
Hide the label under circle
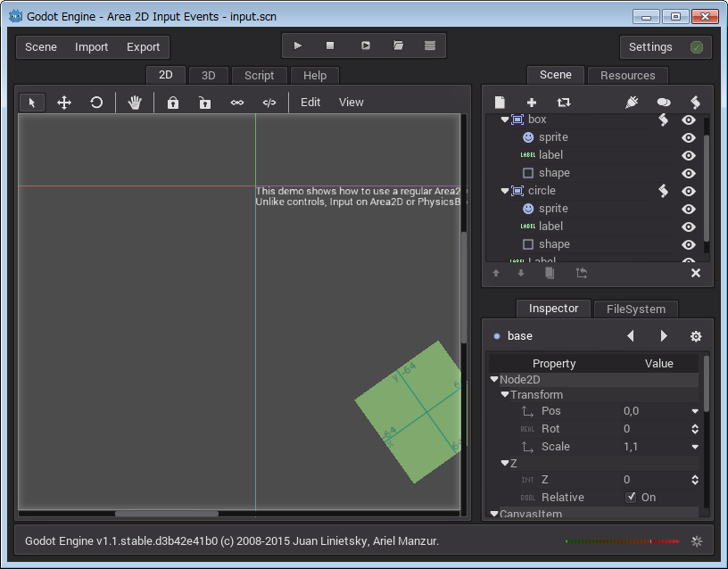[688, 227]
